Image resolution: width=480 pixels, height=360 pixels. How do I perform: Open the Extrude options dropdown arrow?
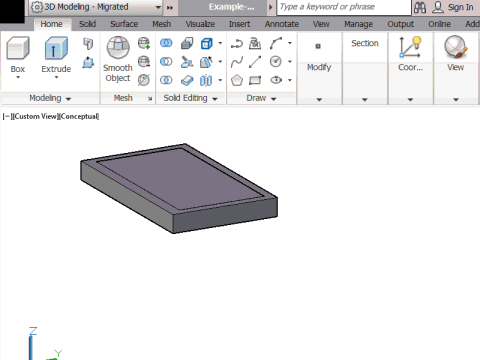point(56,78)
